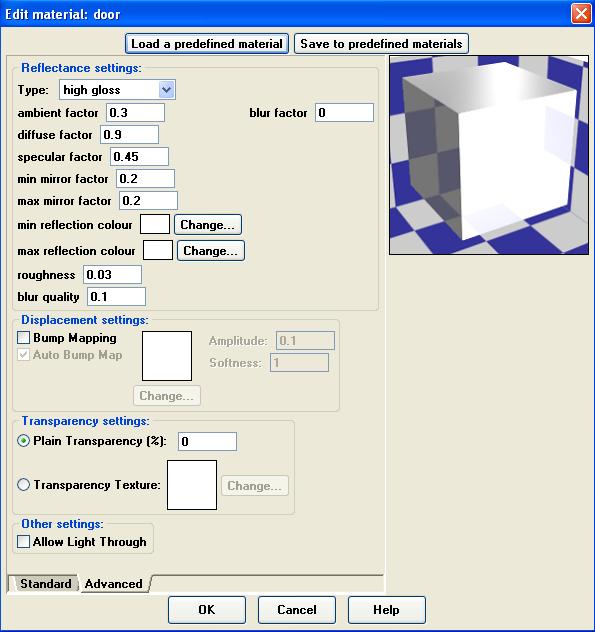Viewport: 595px width, 632px height.
Task: Click the max reflection colour swatch
Action: tap(158, 250)
